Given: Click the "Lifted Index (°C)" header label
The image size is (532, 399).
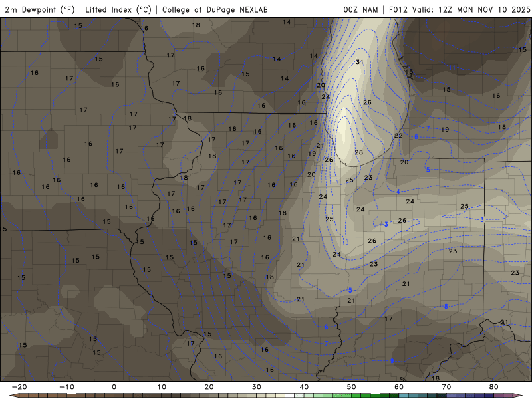Looking at the screenshot, I should pyautogui.click(x=118, y=9).
